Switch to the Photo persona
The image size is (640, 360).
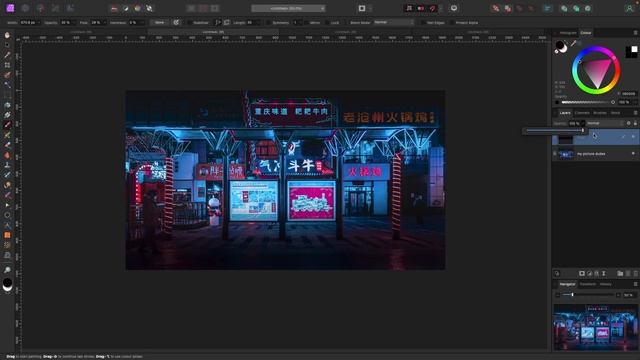[10, 8]
